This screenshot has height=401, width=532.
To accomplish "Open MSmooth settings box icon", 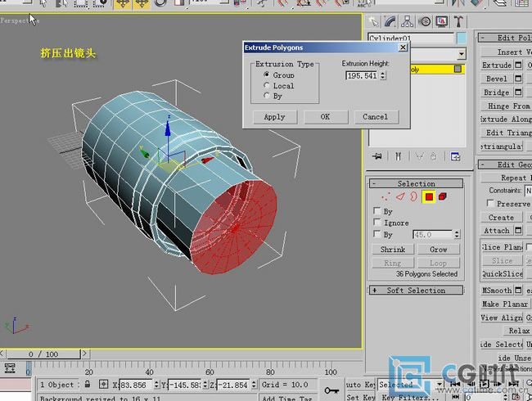I will (x=518, y=290).
